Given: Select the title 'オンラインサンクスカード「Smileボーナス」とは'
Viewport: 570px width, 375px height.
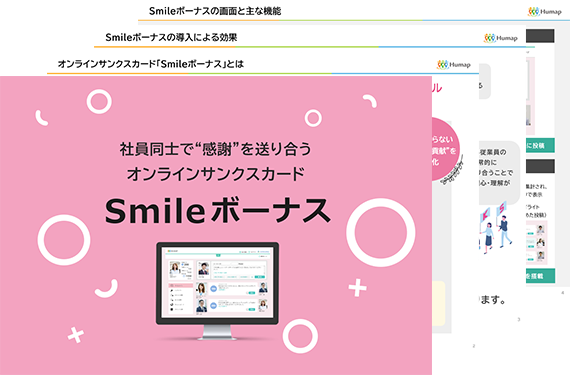Looking at the screenshot, I should 151,64.
